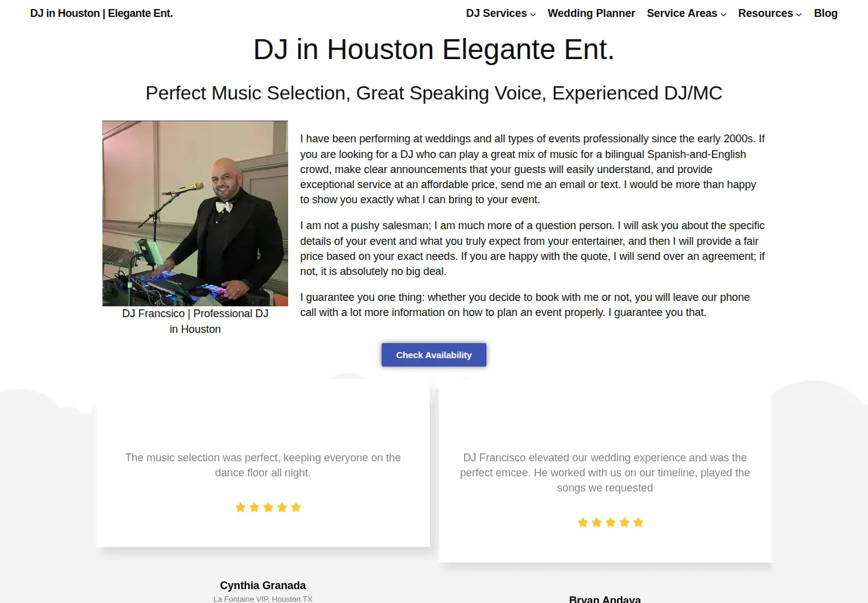The image size is (868, 603).
Task: Click the 'Perfect Music Selection' subheading
Action: [x=434, y=93]
